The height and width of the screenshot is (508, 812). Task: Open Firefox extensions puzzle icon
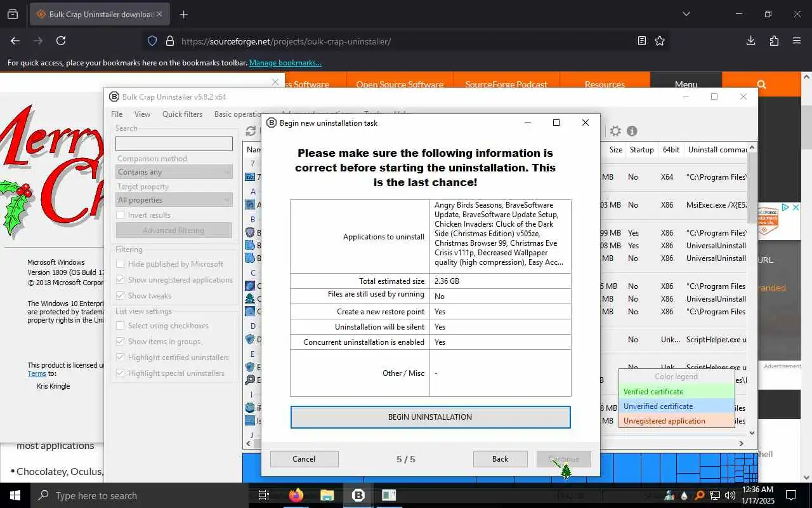pyautogui.click(x=774, y=41)
